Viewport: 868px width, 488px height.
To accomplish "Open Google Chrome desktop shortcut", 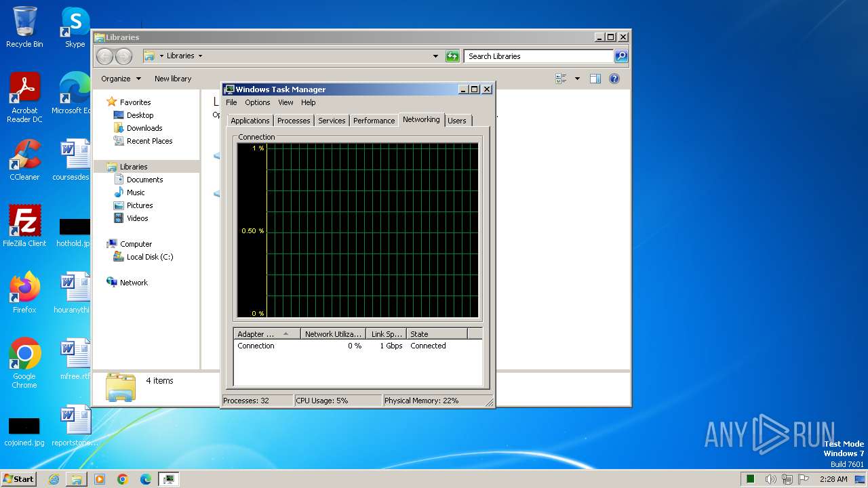I will pos(24,363).
